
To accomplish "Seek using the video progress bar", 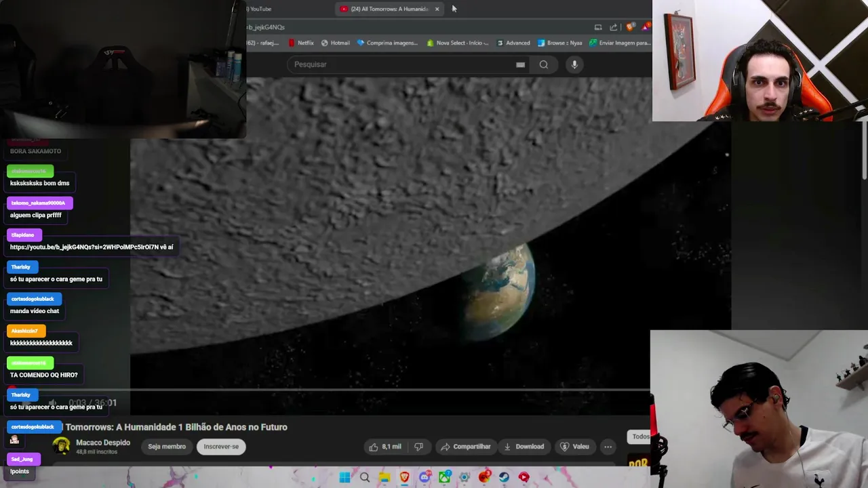I will coord(390,390).
